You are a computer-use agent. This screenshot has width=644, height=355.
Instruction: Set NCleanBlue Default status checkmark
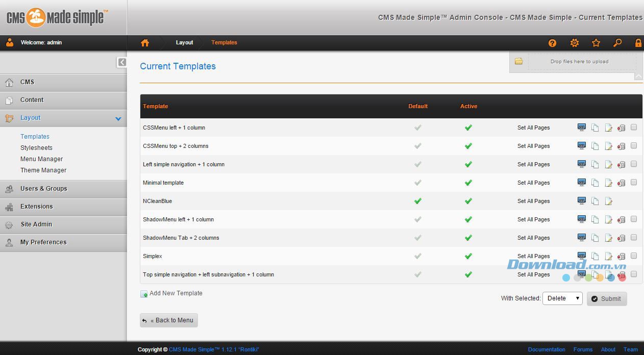click(417, 200)
